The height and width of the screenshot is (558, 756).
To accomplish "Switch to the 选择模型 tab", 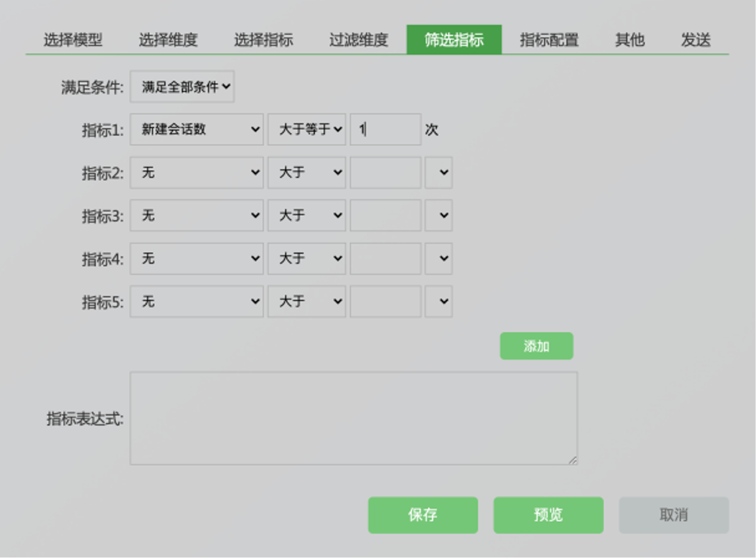I will 73,40.
